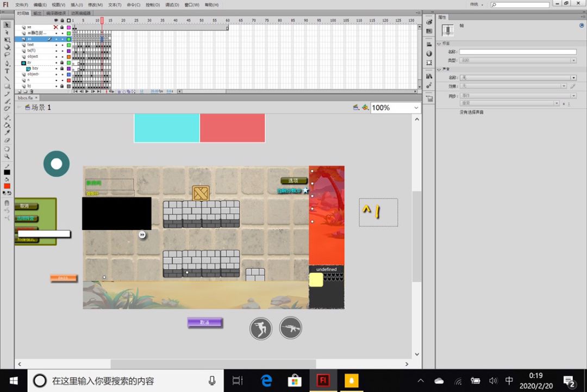Select the Line tool
The height and width of the screenshot is (392, 587).
click(x=7, y=78)
